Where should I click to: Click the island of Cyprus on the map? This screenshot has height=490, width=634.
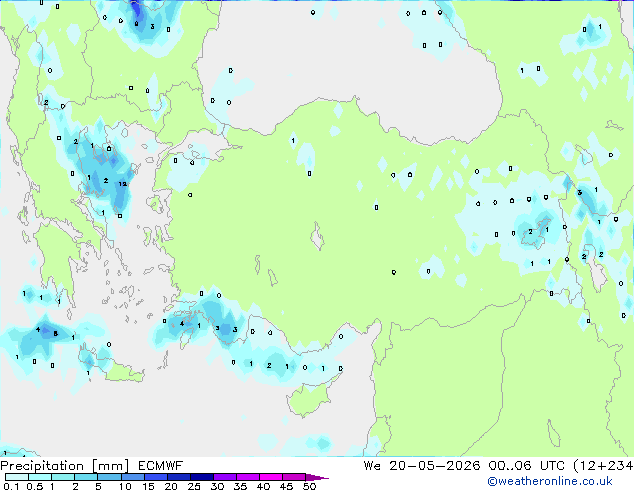(x=311, y=398)
